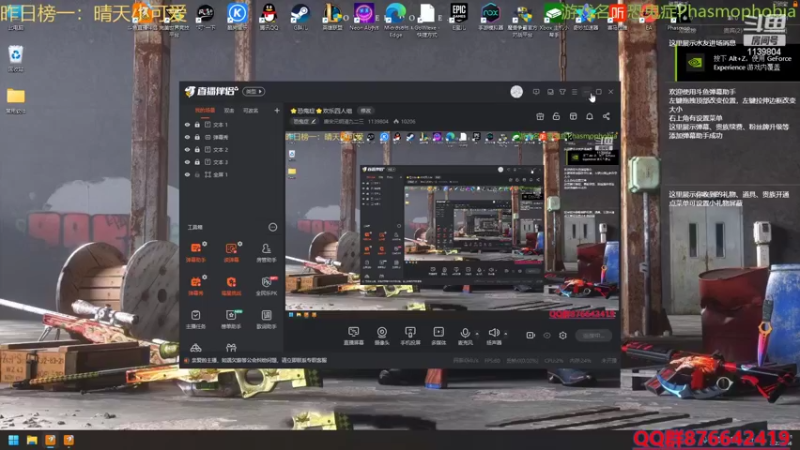Toggle the preview eye icon in the bottom bar

(x=547, y=335)
